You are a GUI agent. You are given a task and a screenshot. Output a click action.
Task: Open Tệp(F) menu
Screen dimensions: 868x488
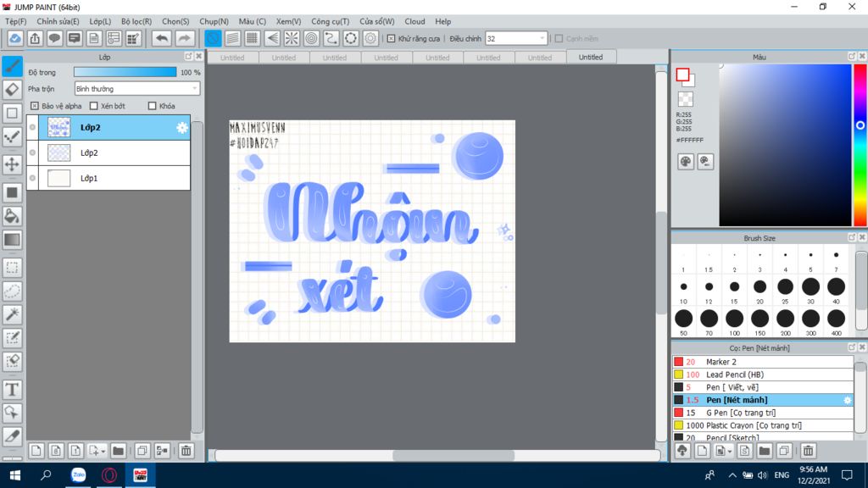tap(15, 21)
